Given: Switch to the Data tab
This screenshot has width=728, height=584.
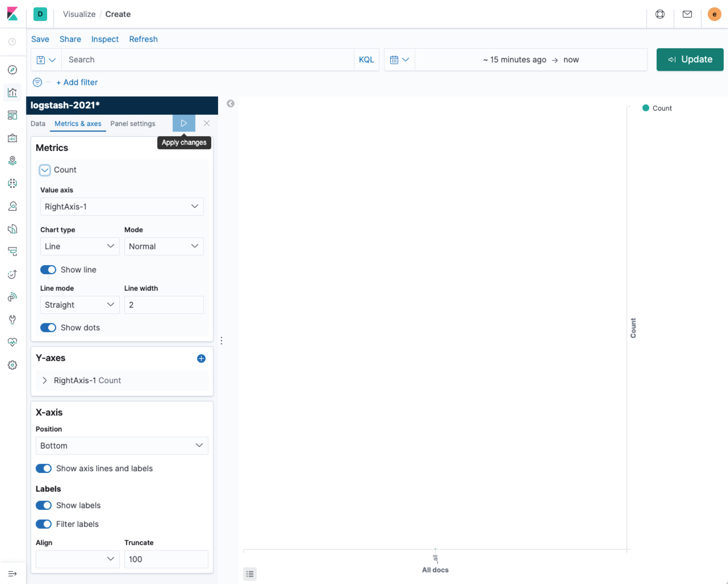Looking at the screenshot, I should tap(38, 123).
